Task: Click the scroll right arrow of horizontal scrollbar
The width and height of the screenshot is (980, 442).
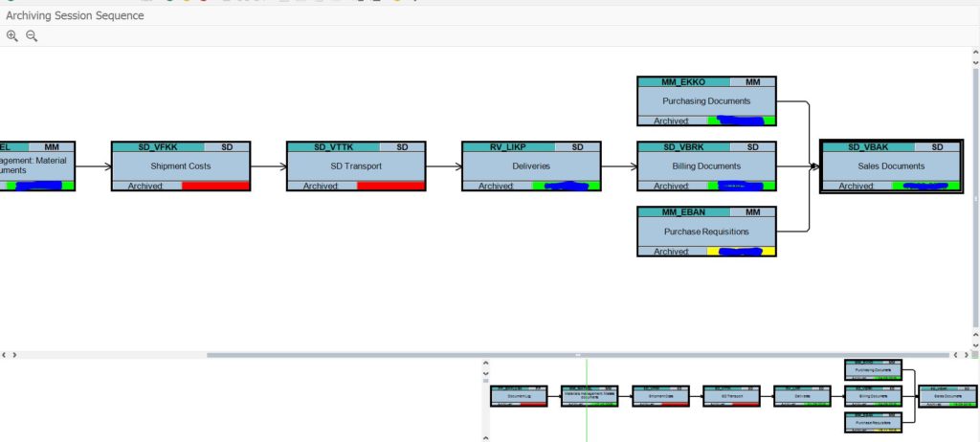Action: tap(965, 355)
